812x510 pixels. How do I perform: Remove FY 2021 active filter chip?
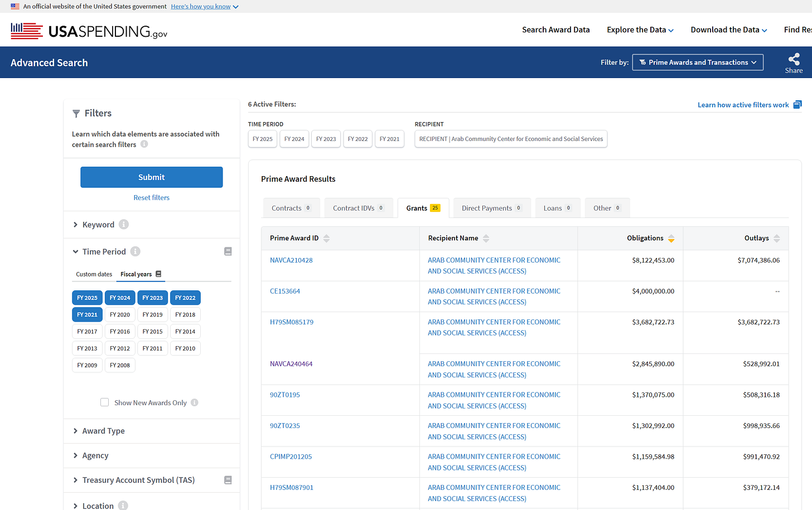pos(390,139)
